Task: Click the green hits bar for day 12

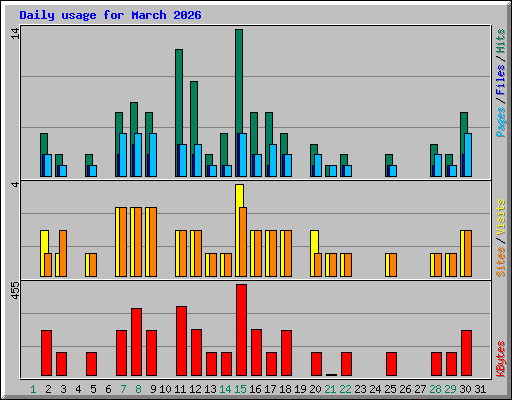Action: click(194, 113)
